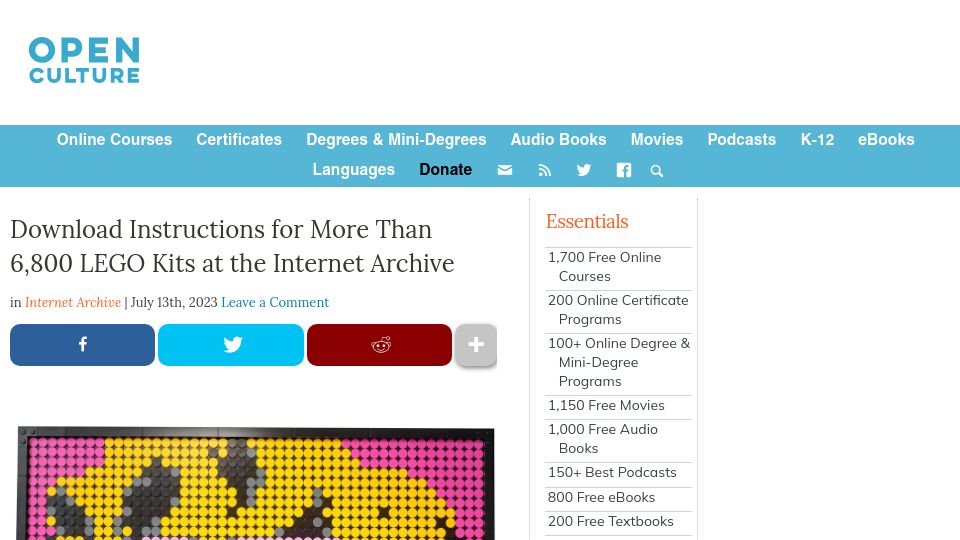Go to the Languages page
Viewport: 960px width, 540px height.
click(353, 170)
